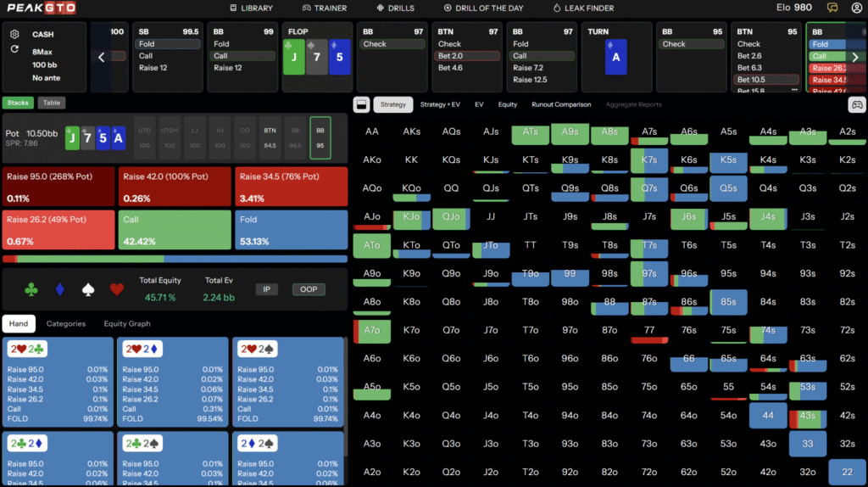Filter by the green clubs suit icon

tap(31, 290)
